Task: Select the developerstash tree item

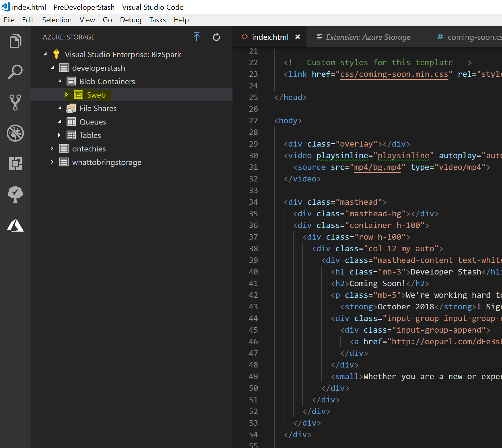Action: pyautogui.click(x=132, y=68)
